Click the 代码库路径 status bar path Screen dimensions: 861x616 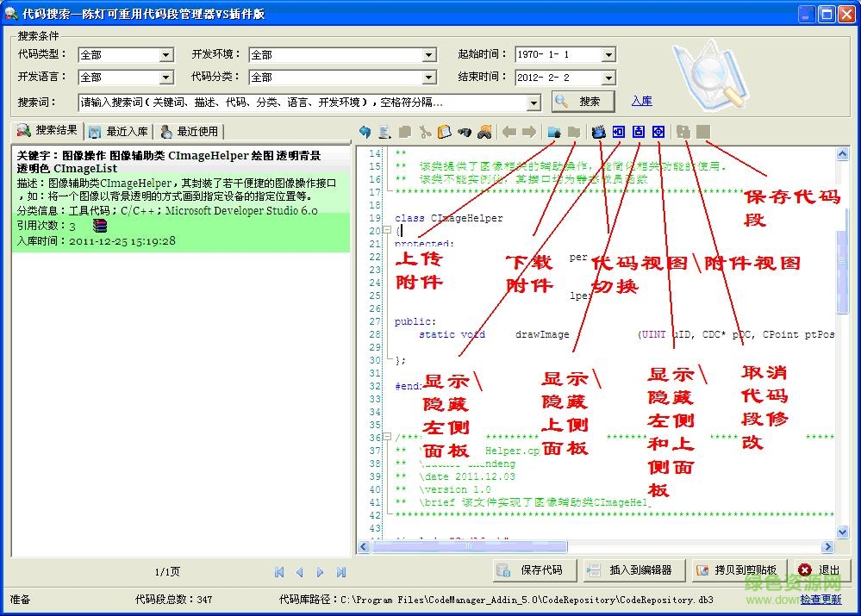(496, 600)
